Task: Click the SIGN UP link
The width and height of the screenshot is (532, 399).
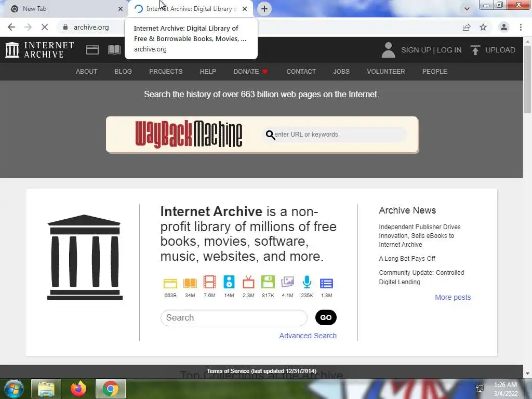Action: tap(416, 50)
